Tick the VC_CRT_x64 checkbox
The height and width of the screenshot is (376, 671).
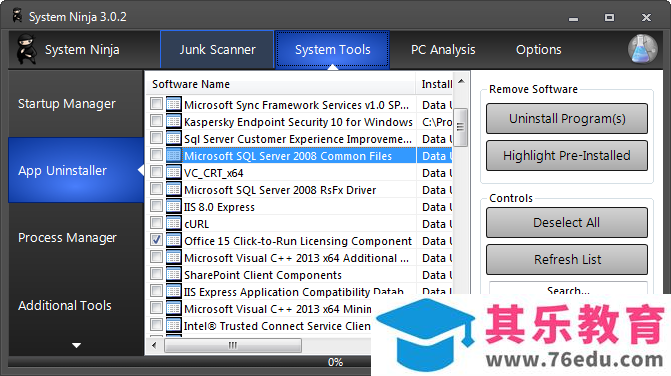(156, 172)
